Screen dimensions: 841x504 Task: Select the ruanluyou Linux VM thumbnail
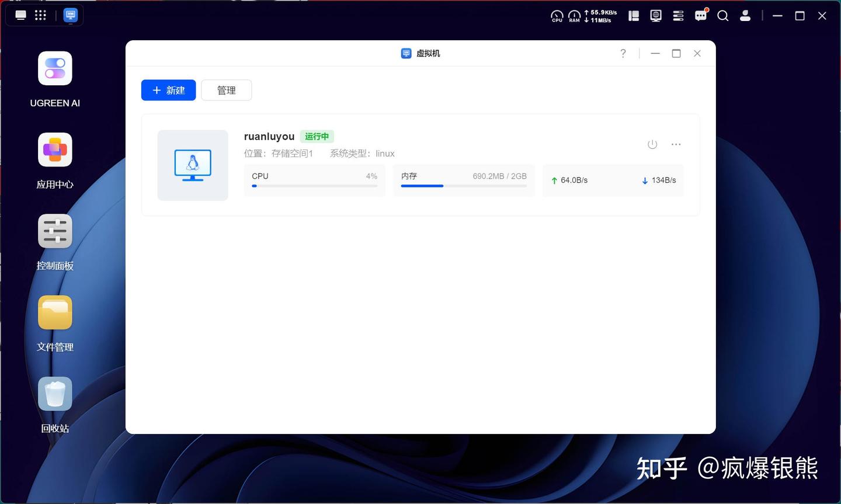point(193,165)
